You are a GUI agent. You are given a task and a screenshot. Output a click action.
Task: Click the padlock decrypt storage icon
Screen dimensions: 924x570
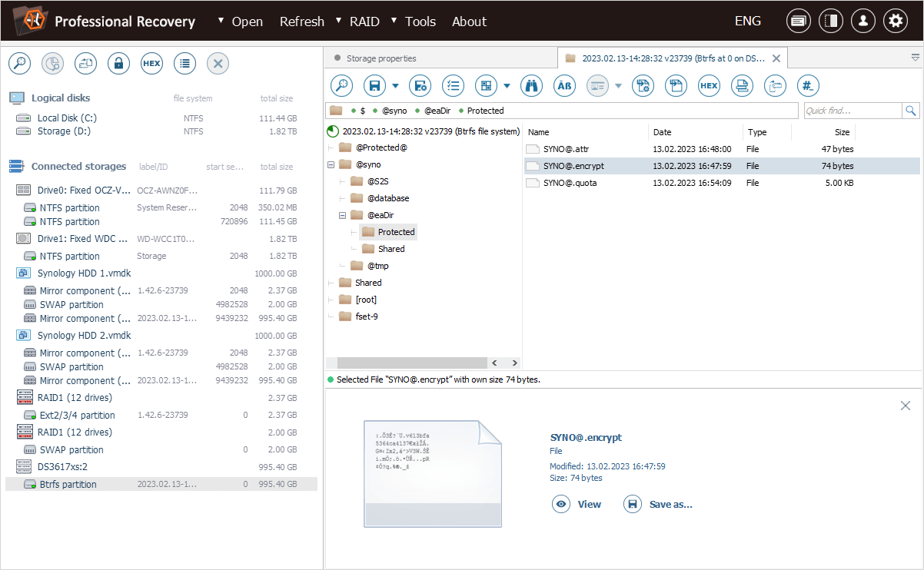click(118, 64)
